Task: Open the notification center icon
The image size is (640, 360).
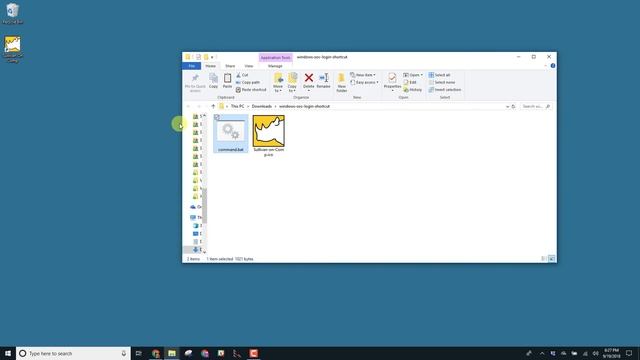Action: tap(629, 353)
